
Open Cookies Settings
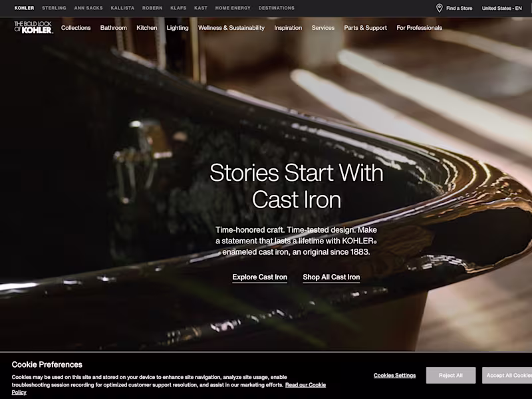(394, 375)
